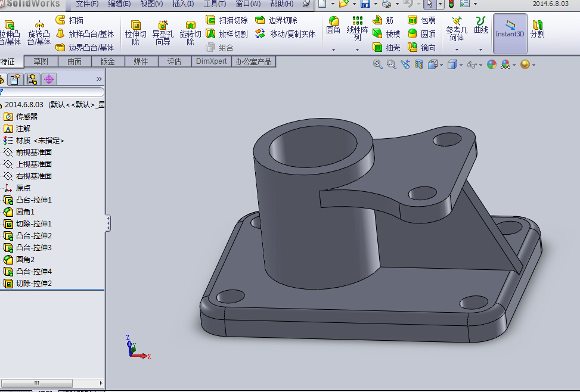Open the PropertyManager tab in left panel

(15, 79)
